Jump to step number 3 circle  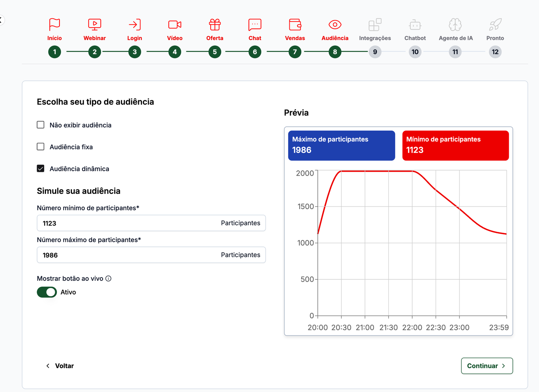point(135,52)
